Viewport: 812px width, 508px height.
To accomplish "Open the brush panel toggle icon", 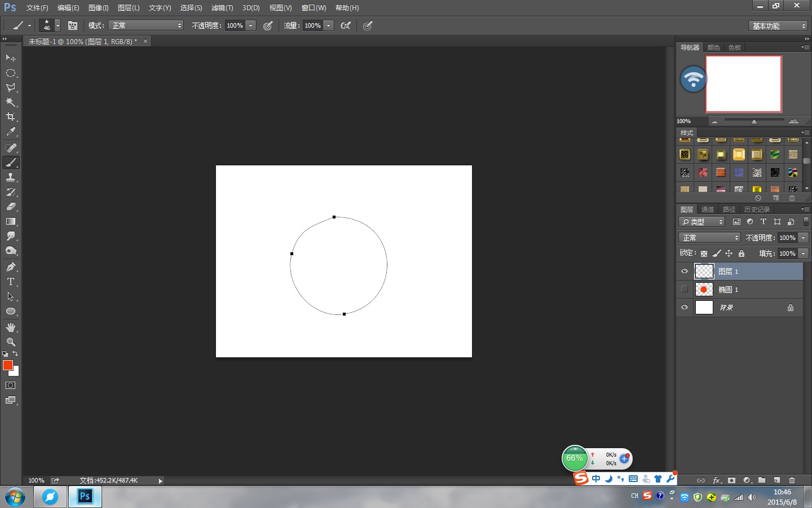I will pos(73,25).
